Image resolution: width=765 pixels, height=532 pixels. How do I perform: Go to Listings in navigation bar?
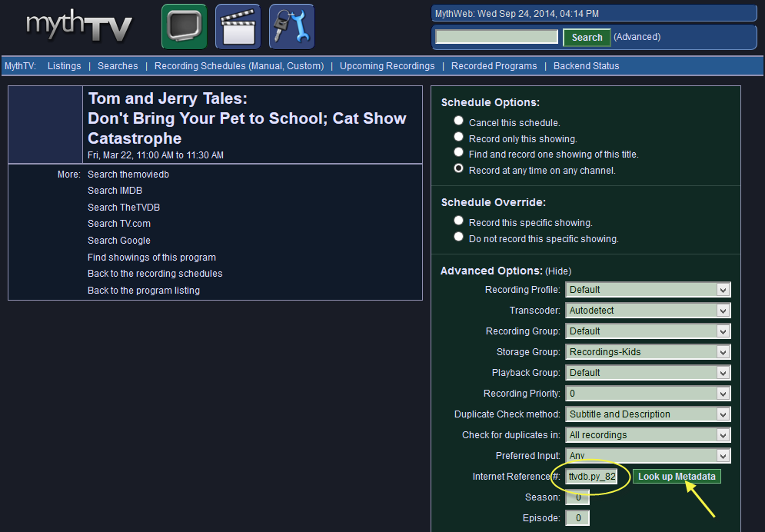pyautogui.click(x=65, y=66)
